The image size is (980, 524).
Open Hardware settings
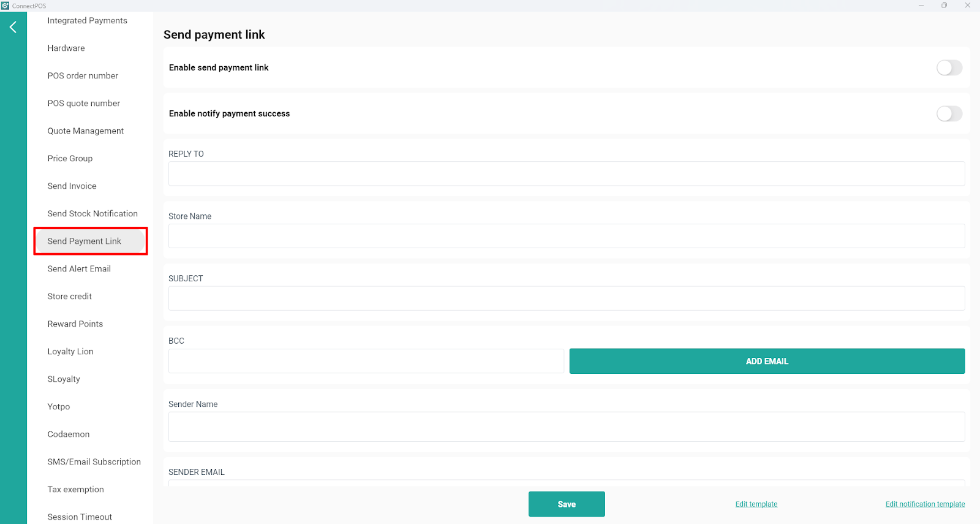66,48
